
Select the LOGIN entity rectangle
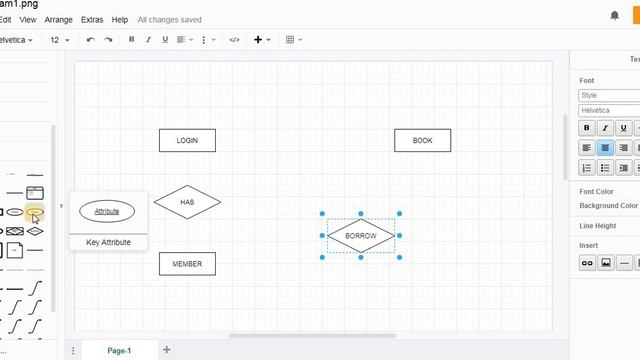click(x=187, y=140)
